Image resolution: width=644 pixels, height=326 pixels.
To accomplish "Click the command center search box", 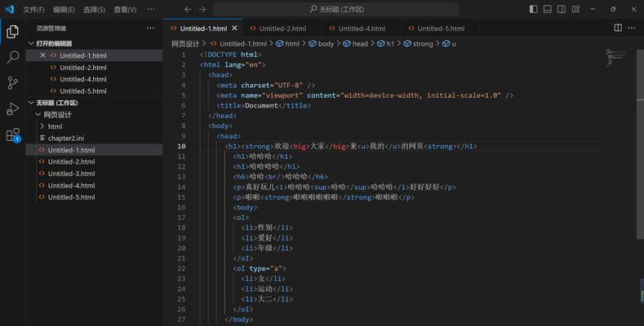I will (x=336, y=9).
